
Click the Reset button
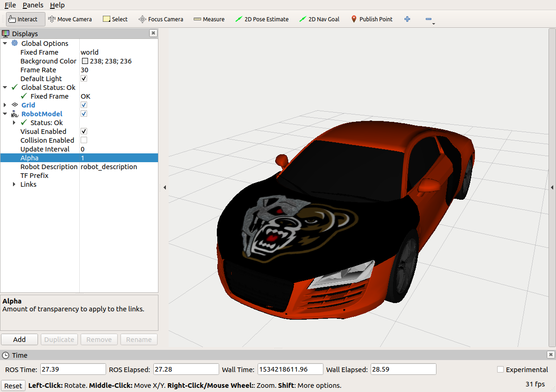pos(13,386)
